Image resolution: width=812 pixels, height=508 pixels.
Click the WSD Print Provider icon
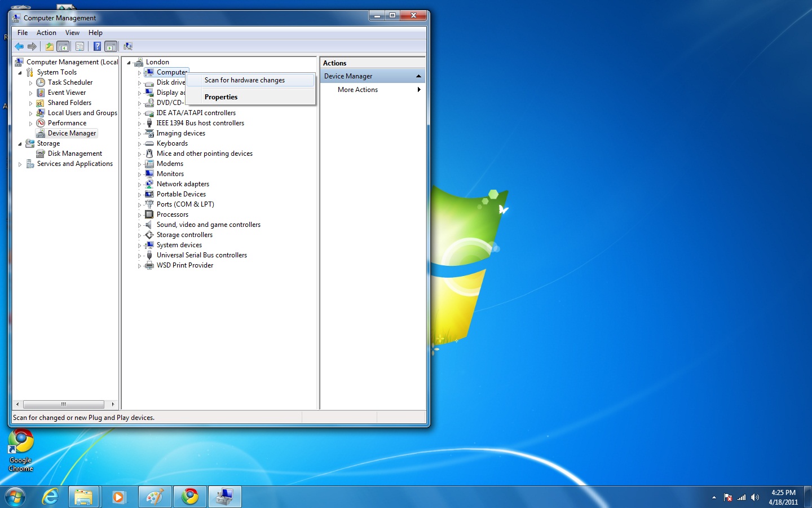(149, 265)
